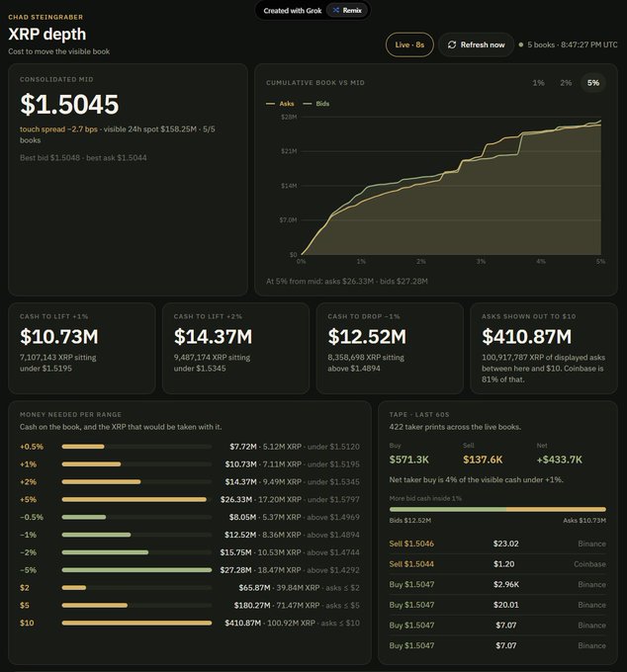This screenshot has width=627, height=672.
Task: Click the refresh arrows icon
Action: point(452,44)
